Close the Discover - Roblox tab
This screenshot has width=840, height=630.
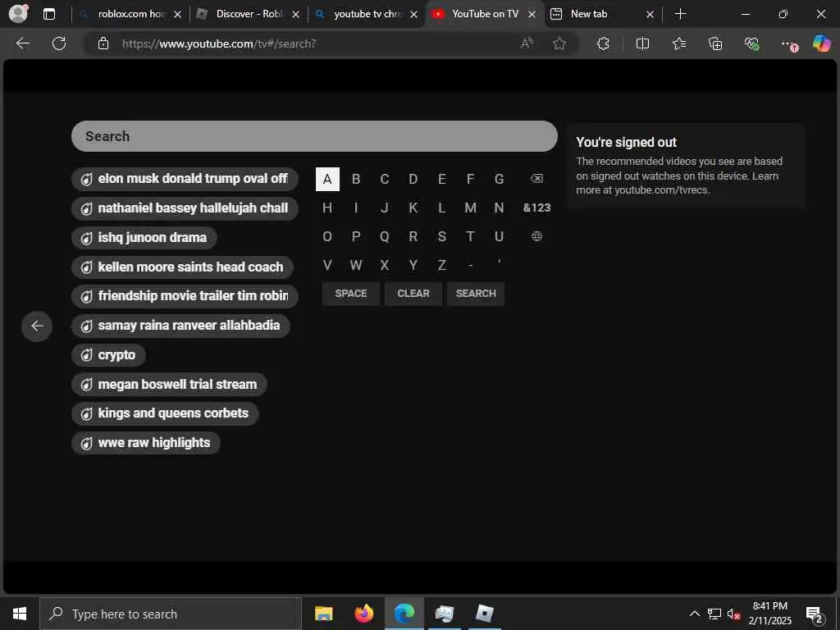point(295,15)
